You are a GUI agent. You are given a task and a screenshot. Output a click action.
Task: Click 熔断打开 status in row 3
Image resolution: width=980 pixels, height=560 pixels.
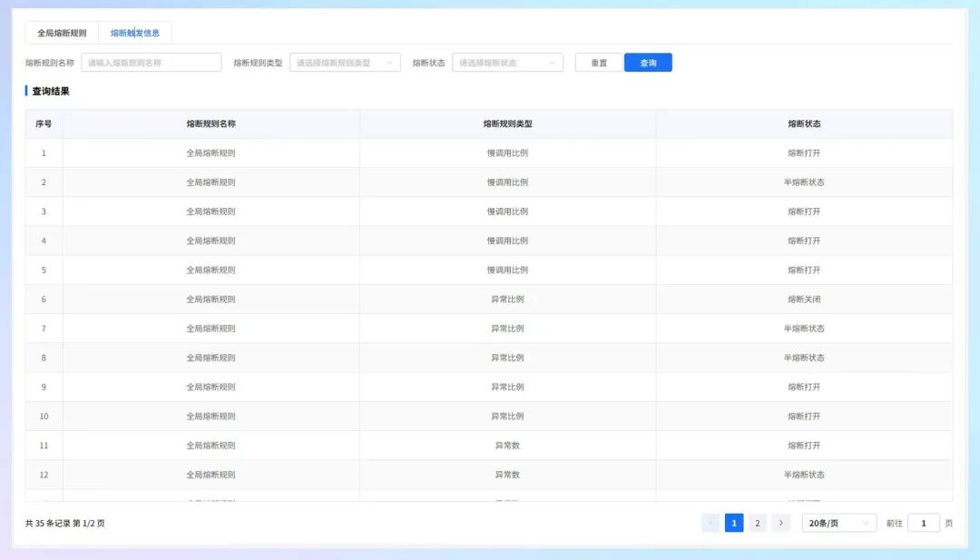(804, 211)
